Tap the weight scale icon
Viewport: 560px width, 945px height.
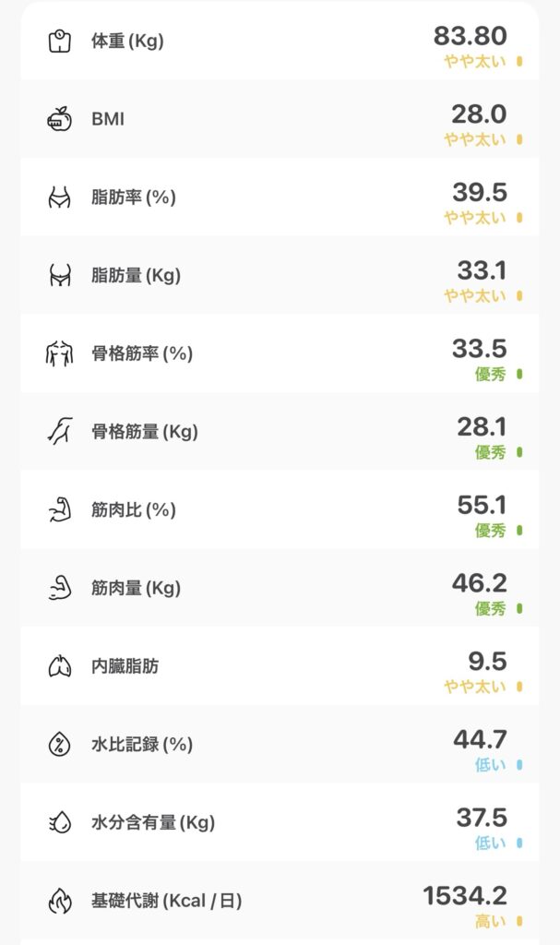[60, 42]
